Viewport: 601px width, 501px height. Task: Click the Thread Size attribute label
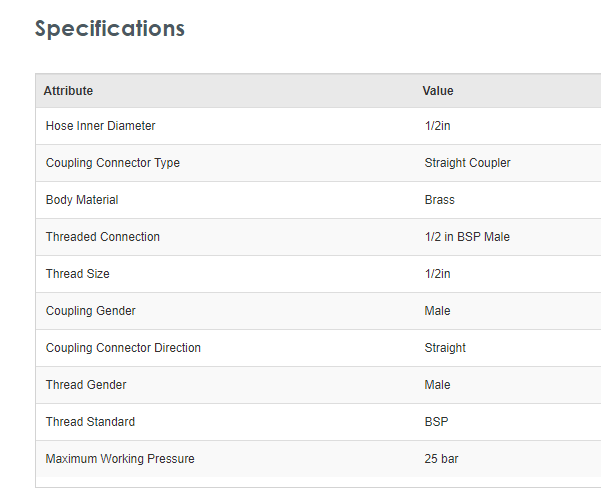78,274
